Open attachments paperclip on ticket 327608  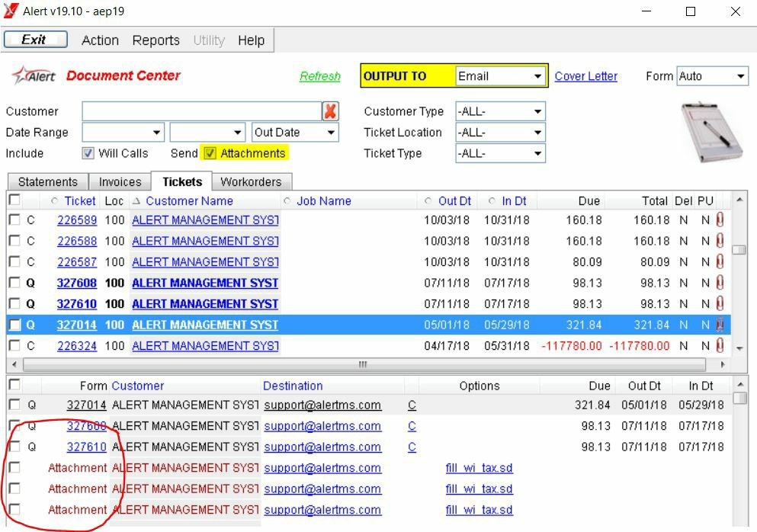coord(720,283)
